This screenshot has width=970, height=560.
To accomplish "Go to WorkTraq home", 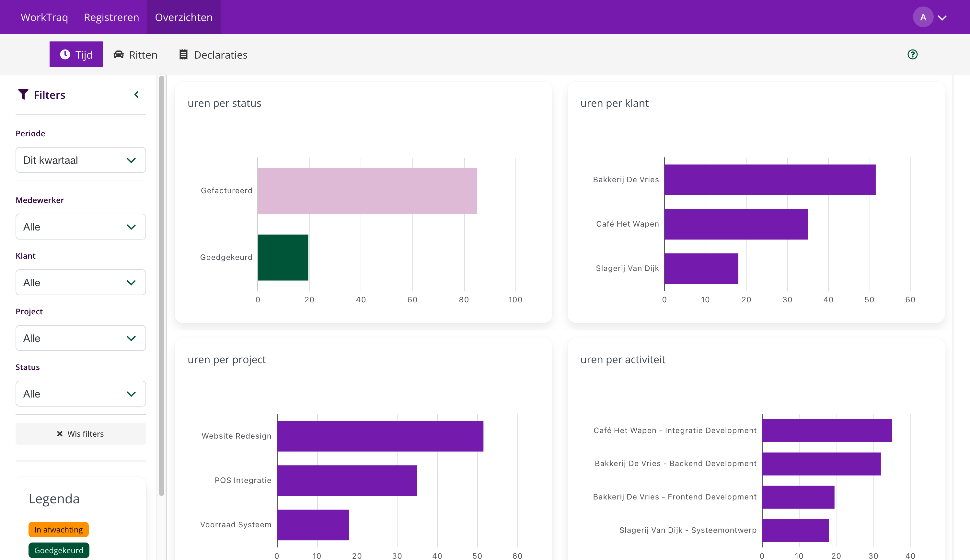I will pos(44,17).
